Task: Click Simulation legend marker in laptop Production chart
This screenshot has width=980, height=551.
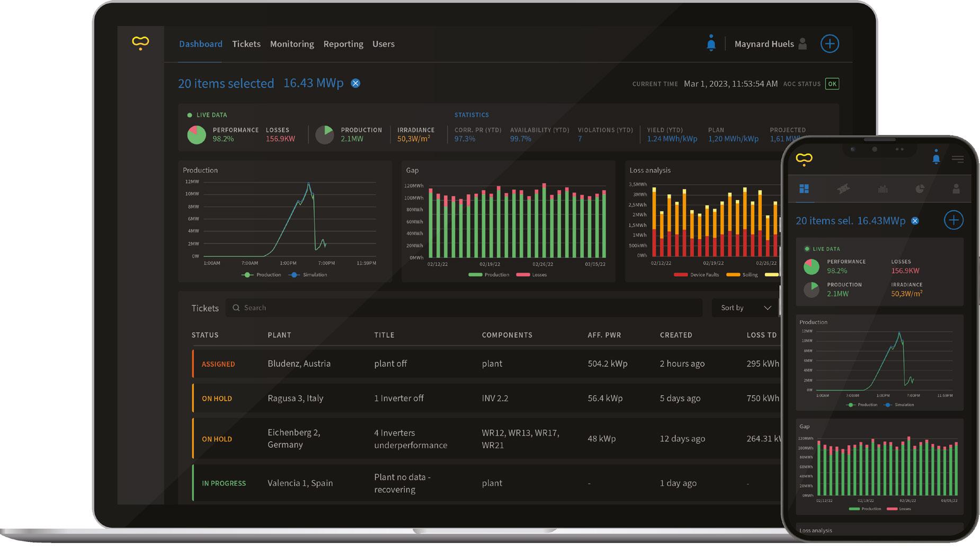Action: (295, 275)
